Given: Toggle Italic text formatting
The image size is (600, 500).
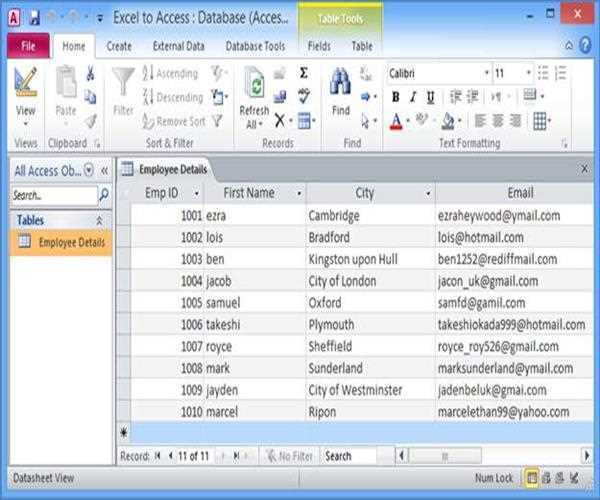Looking at the screenshot, I should [x=413, y=97].
